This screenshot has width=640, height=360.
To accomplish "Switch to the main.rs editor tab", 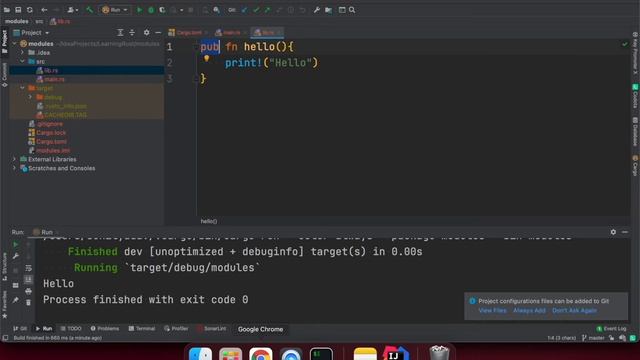I will click(231, 32).
